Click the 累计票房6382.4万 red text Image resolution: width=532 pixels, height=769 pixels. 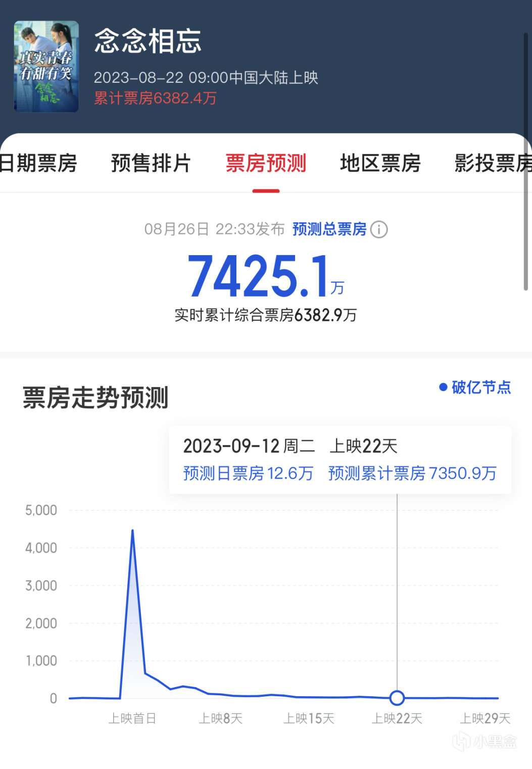click(155, 98)
